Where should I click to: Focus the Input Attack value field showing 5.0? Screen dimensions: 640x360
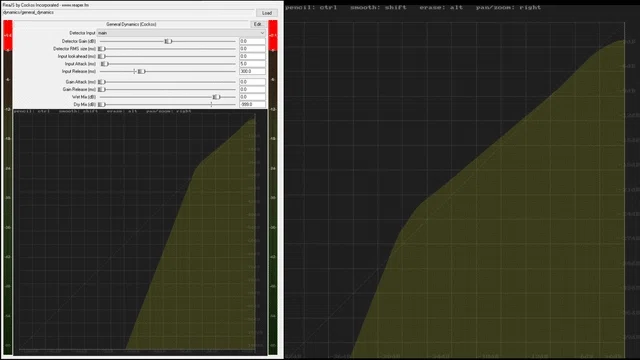pyautogui.click(x=252, y=64)
